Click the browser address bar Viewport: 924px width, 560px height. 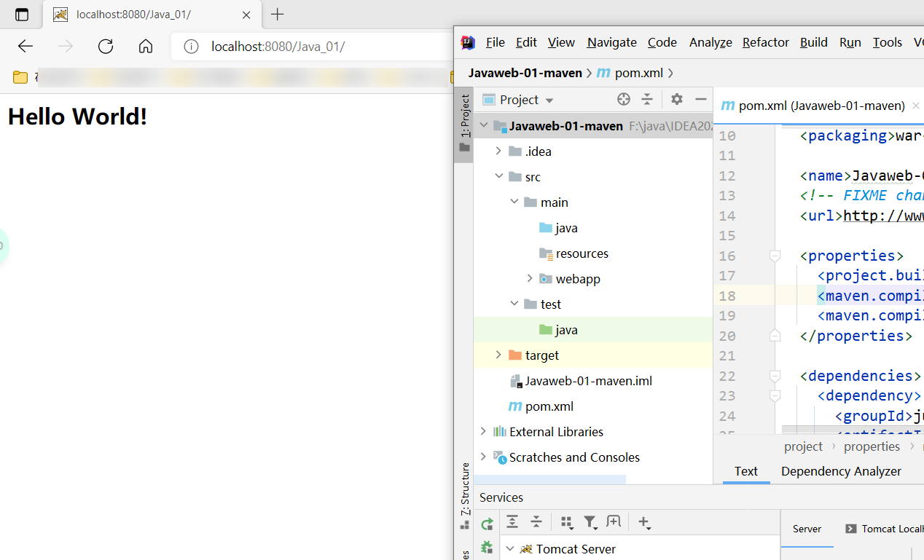tap(321, 47)
